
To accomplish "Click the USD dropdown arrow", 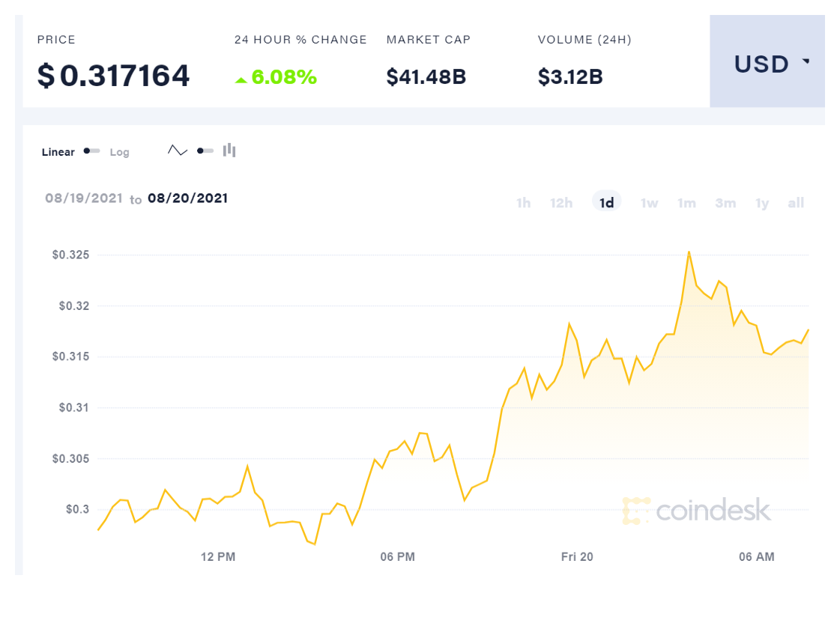I will pyautogui.click(x=806, y=61).
